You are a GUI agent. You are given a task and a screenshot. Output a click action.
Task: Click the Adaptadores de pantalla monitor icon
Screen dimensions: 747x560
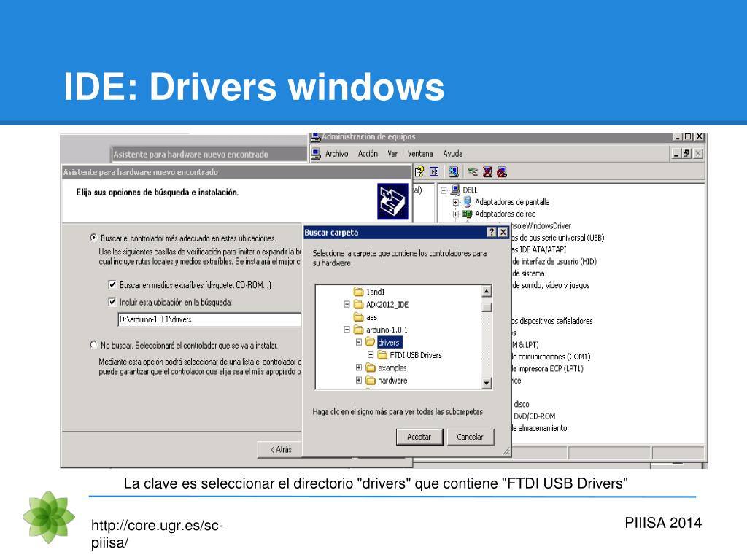click(x=468, y=202)
